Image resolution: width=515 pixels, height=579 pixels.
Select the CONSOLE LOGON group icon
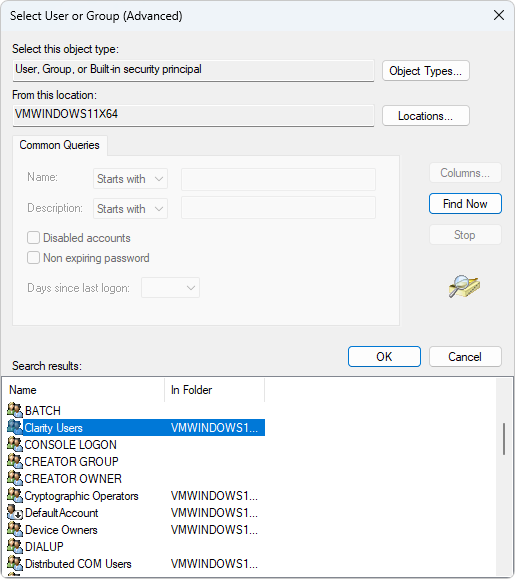(15, 444)
